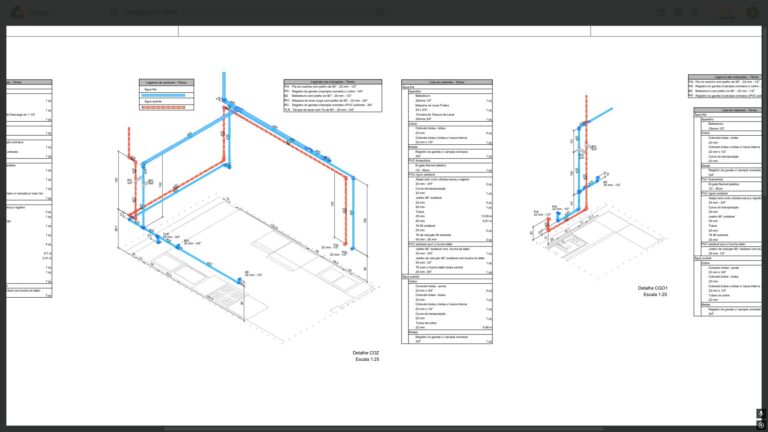Click the Google Drive logo
The image size is (768, 432).
18,13
